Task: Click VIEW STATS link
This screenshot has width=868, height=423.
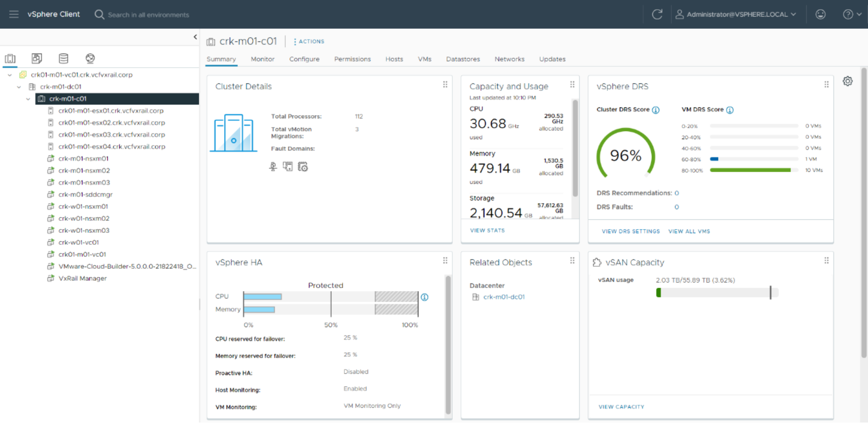Action: pos(487,231)
